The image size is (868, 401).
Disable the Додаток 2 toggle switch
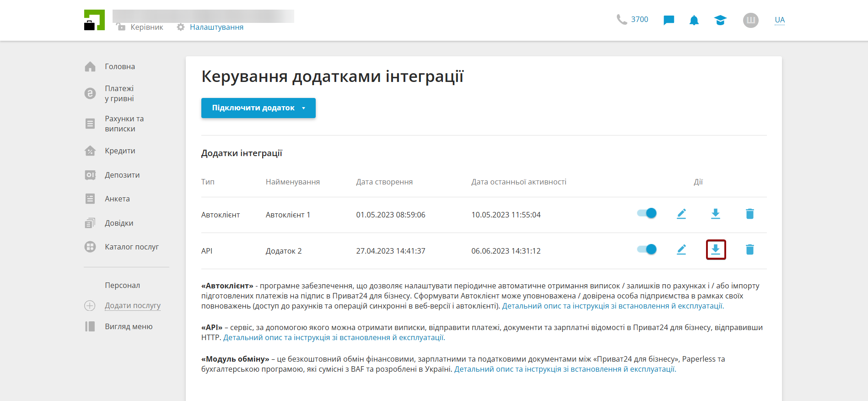647,249
